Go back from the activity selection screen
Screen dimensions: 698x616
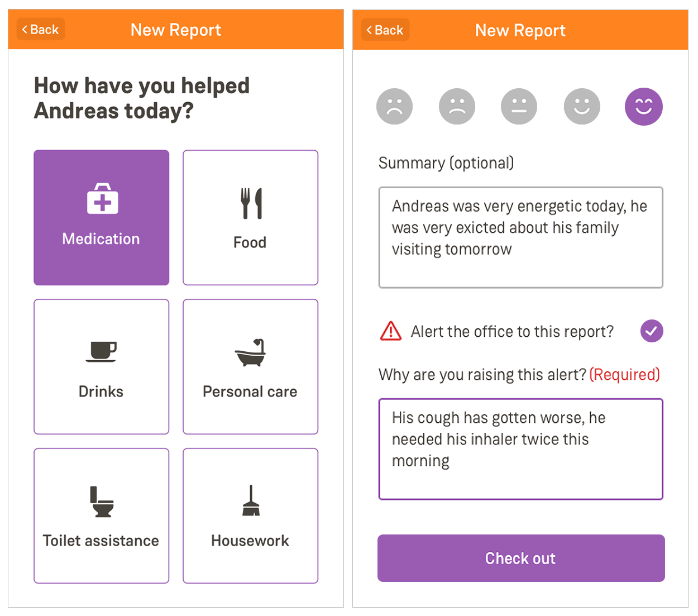tap(41, 30)
